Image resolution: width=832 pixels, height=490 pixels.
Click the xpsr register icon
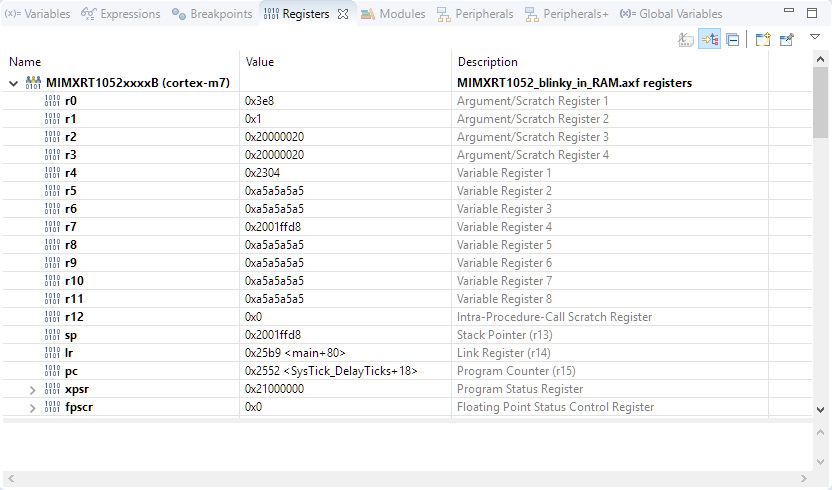53,389
